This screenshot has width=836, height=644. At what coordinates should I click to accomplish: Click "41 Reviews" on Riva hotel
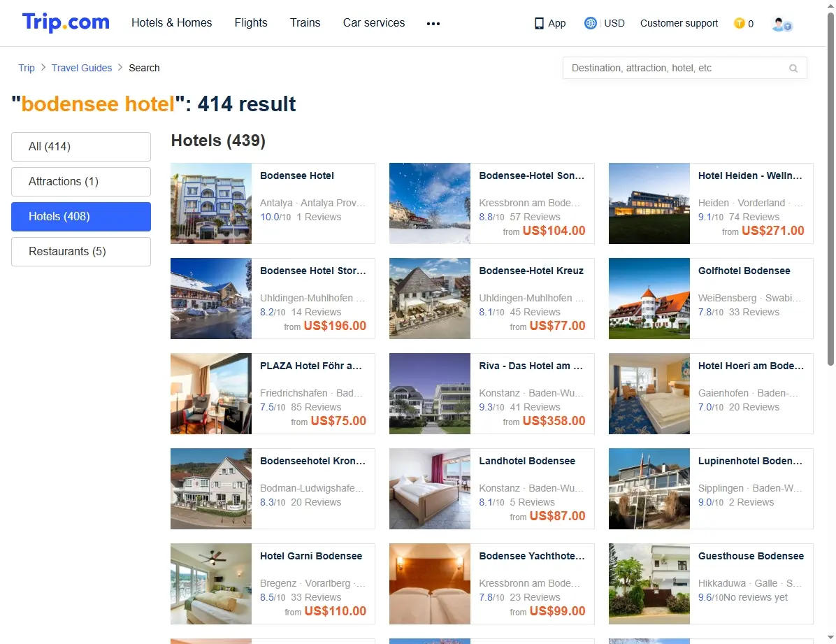coord(535,407)
